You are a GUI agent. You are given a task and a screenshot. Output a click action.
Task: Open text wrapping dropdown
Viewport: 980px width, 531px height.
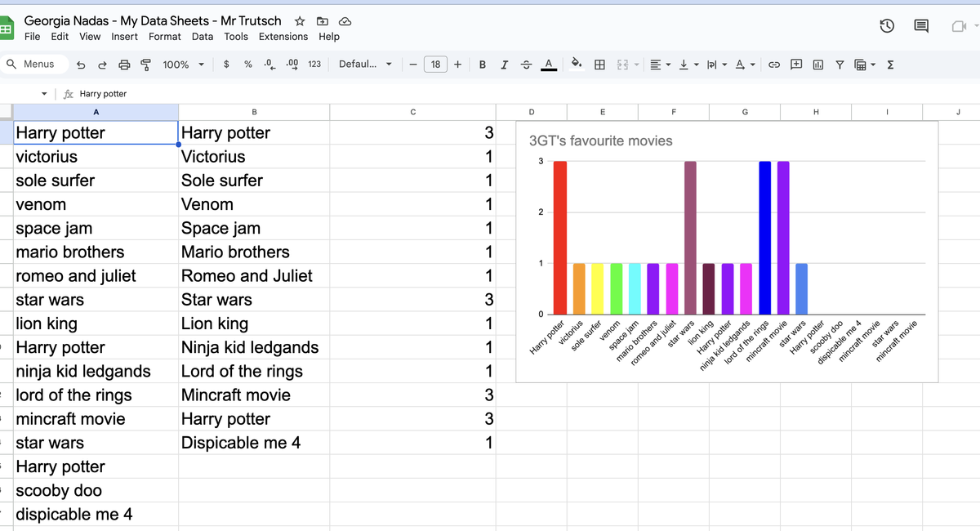click(715, 64)
